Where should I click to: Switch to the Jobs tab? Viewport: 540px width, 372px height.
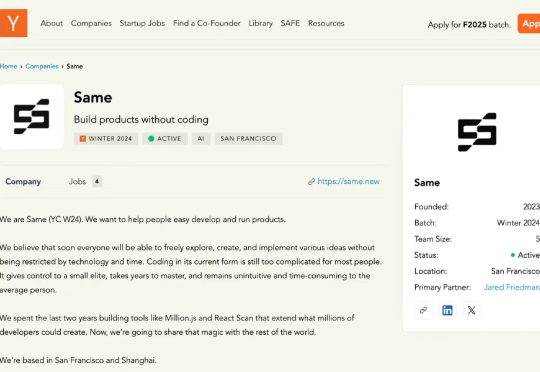[77, 182]
